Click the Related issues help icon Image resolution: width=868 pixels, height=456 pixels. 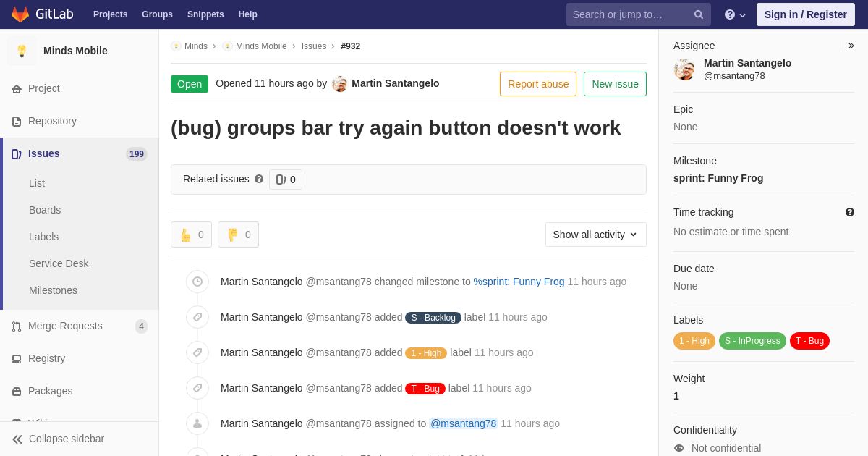(259, 179)
